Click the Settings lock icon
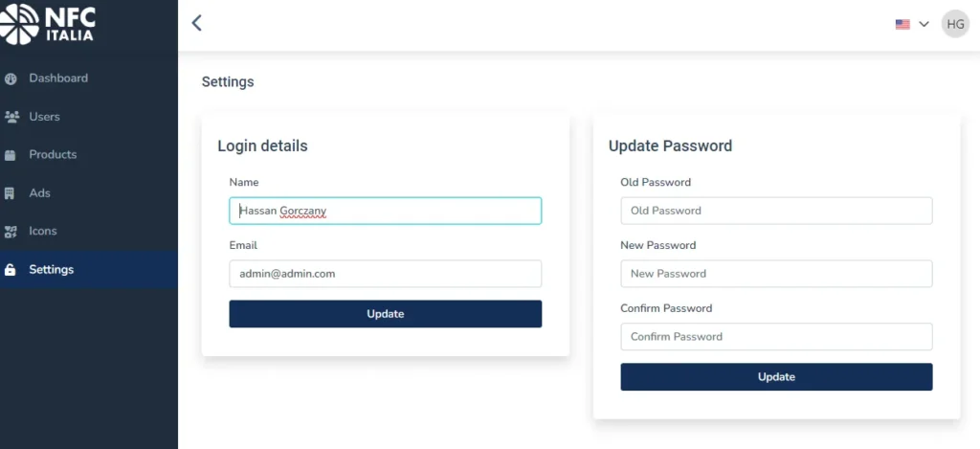The width and height of the screenshot is (980, 449). tap(11, 270)
